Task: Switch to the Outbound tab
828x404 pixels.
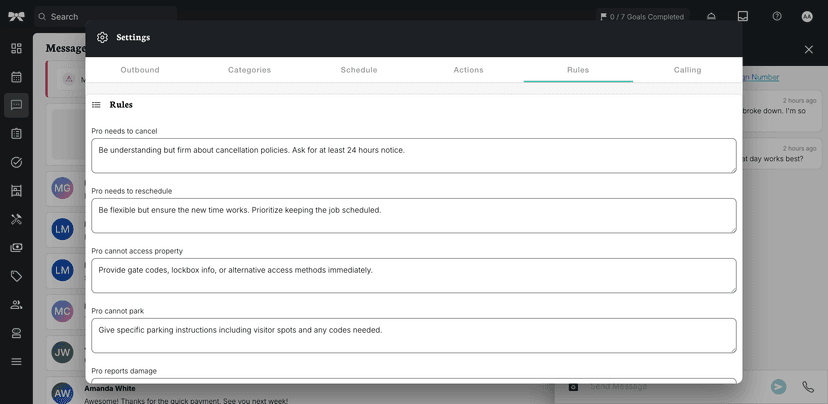Action: (140, 70)
